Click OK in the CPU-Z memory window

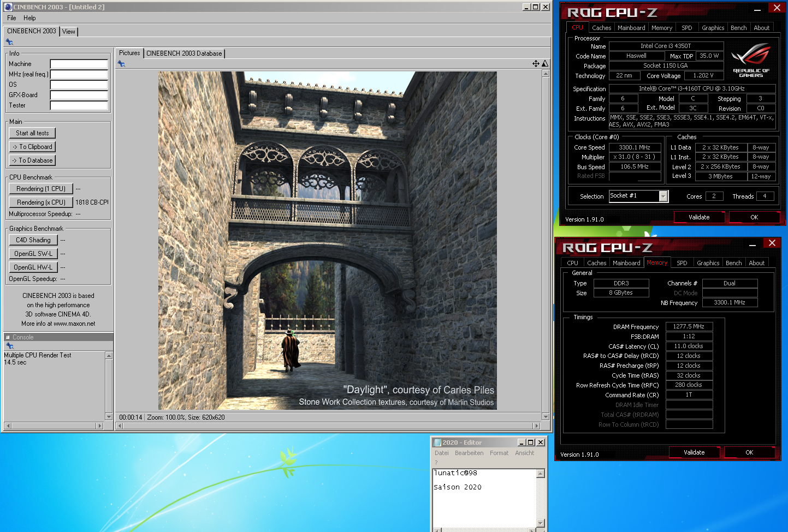[x=749, y=452]
